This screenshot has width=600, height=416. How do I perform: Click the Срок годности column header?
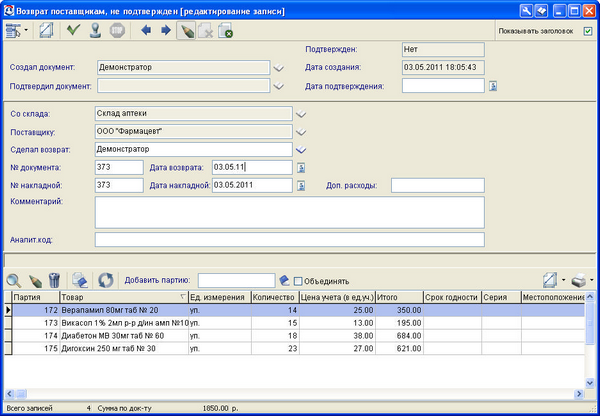point(452,297)
